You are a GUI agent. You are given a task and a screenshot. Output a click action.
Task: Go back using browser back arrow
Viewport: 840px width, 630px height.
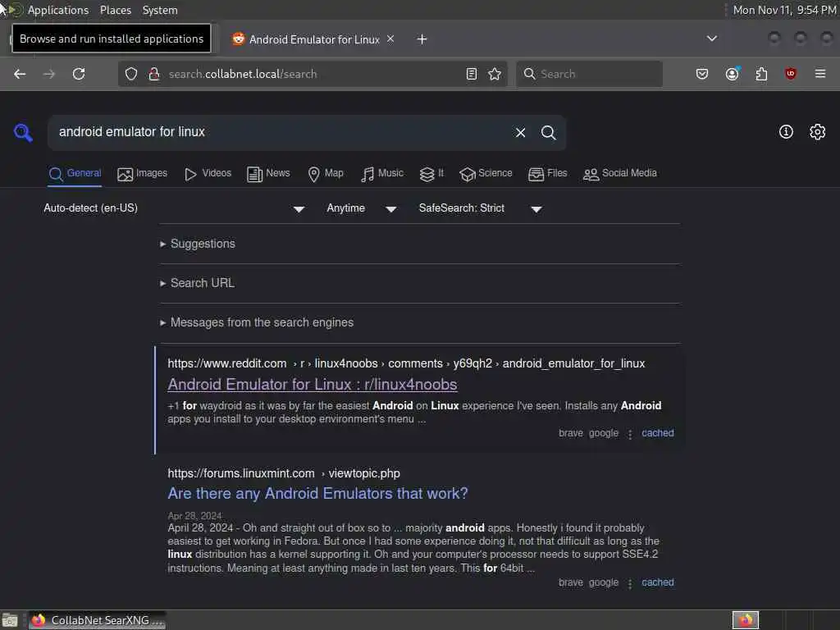20,74
